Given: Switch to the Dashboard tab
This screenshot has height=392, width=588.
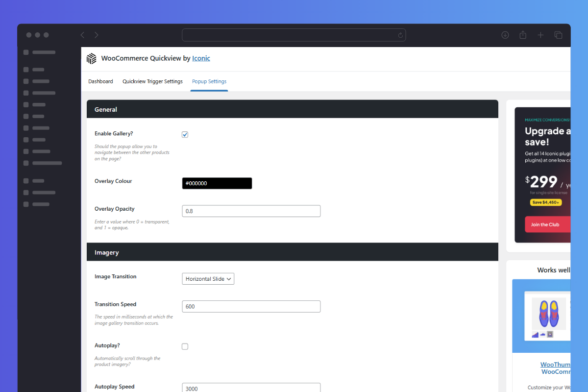Looking at the screenshot, I should click(100, 81).
